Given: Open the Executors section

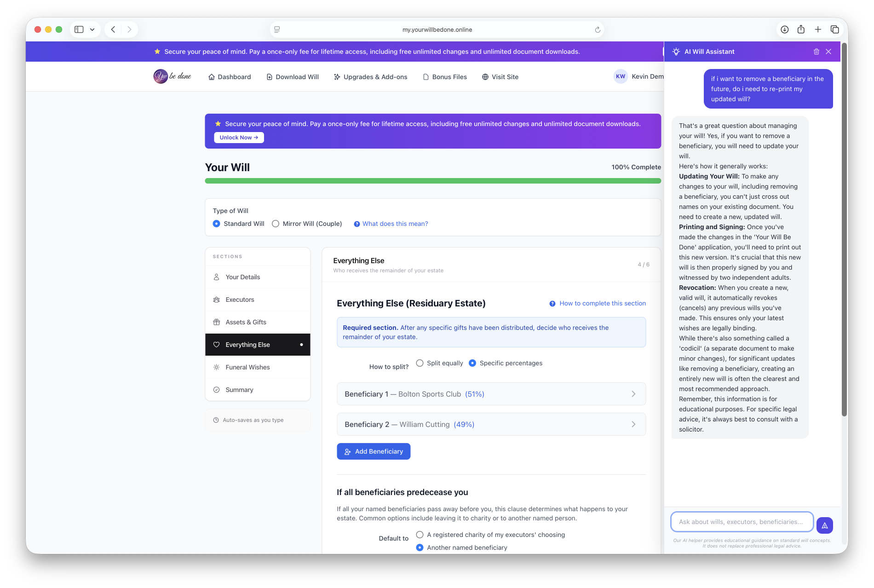Looking at the screenshot, I should tap(258, 300).
